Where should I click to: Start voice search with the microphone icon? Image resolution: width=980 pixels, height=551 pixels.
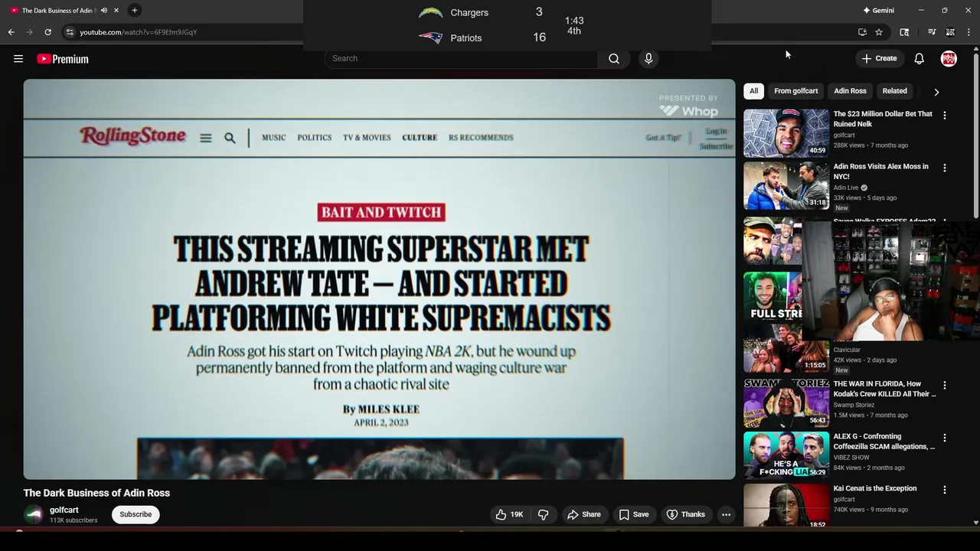tap(648, 59)
